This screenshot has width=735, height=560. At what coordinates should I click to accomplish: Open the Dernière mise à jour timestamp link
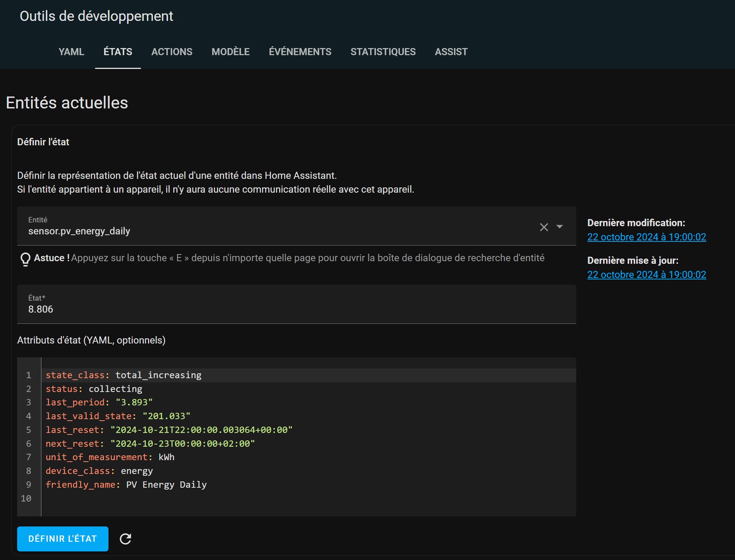coord(647,275)
